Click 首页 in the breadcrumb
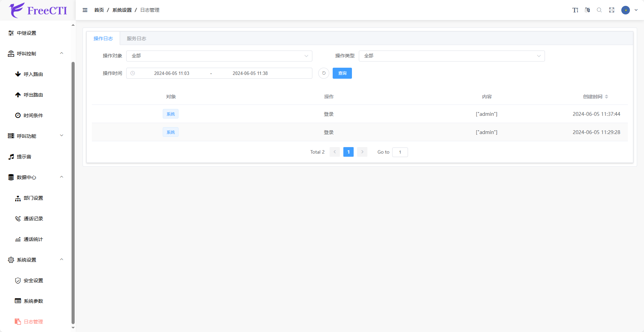 (x=99, y=10)
